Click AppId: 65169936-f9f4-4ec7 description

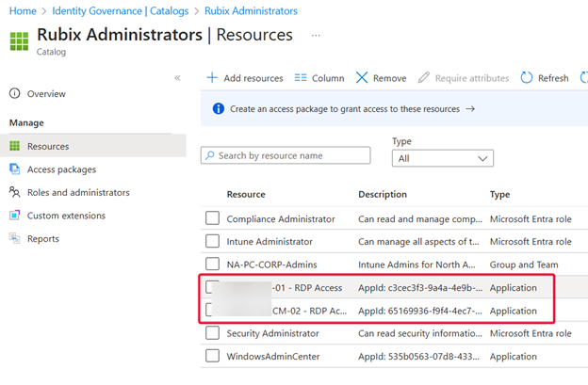[x=420, y=311]
